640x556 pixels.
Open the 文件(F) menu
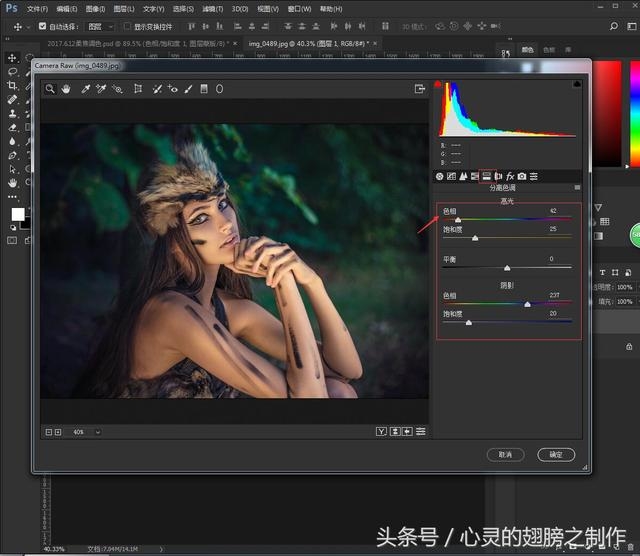(37, 9)
